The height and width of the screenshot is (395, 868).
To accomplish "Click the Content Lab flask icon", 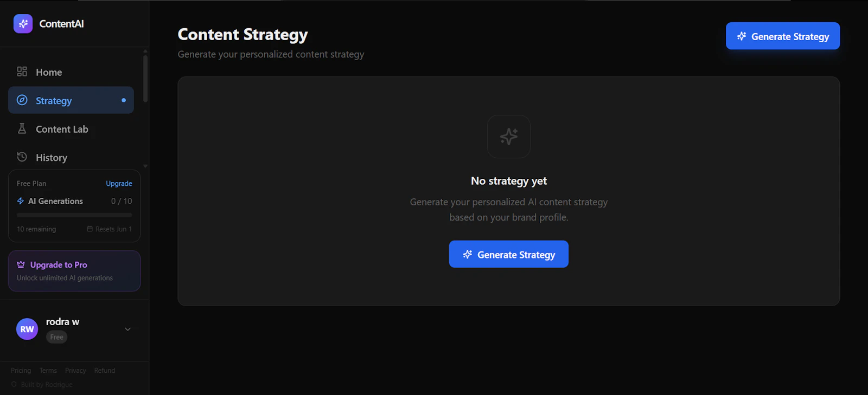I will pos(22,128).
